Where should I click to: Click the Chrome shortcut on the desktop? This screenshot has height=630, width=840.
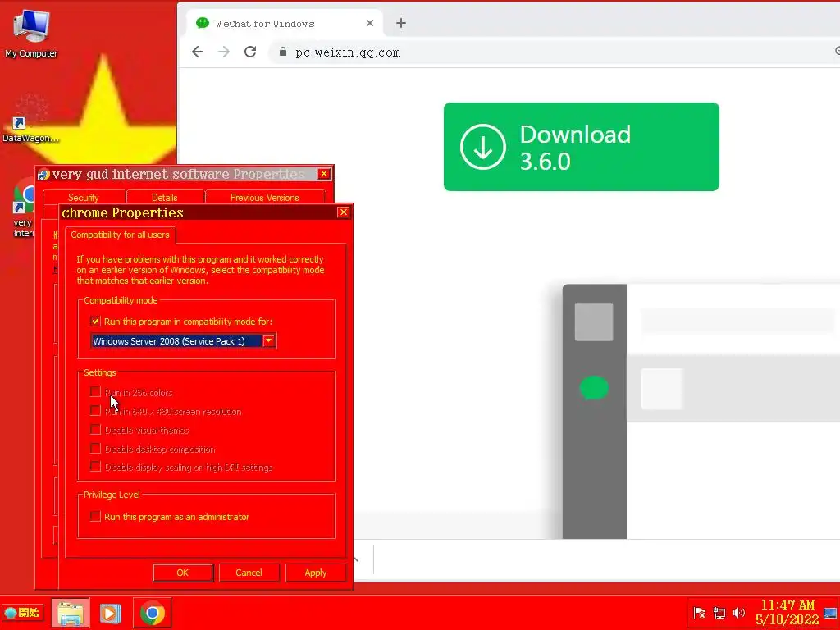pyautogui.click(x=22, y=209)
